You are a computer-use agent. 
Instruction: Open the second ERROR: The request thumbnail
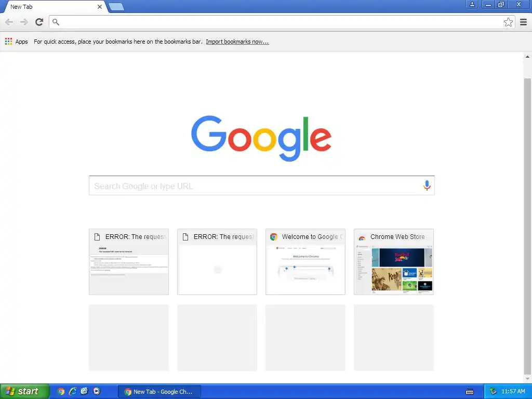217,262
